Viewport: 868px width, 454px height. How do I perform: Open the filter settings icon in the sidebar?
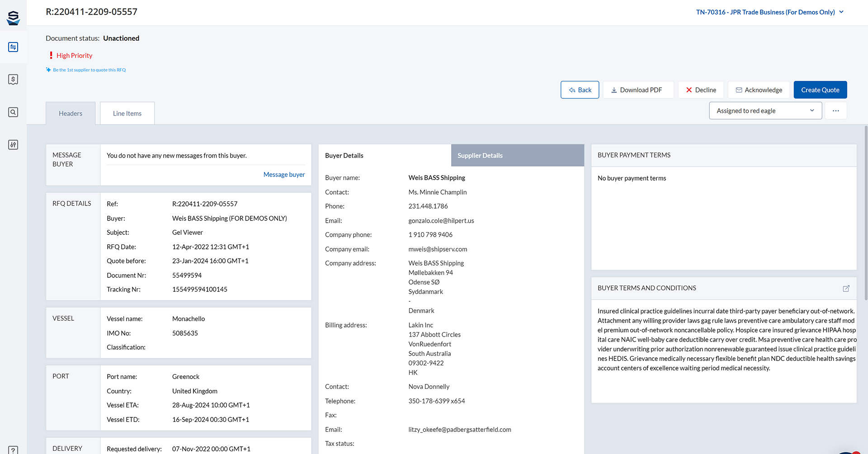click(x=13, y=145)
